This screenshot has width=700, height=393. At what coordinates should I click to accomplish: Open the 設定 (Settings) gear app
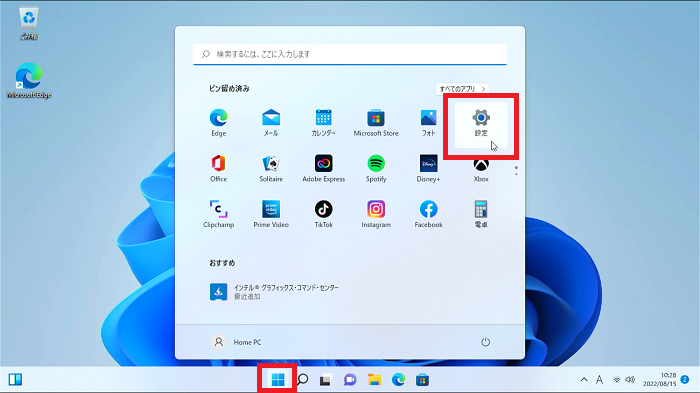[481, 124]
